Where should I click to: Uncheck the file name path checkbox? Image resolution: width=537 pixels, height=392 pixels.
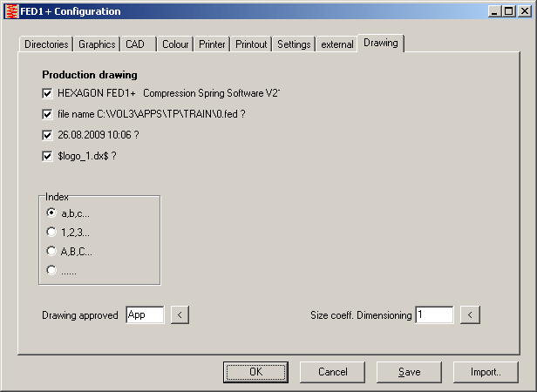pyautogui.click(x=48, y=114)
